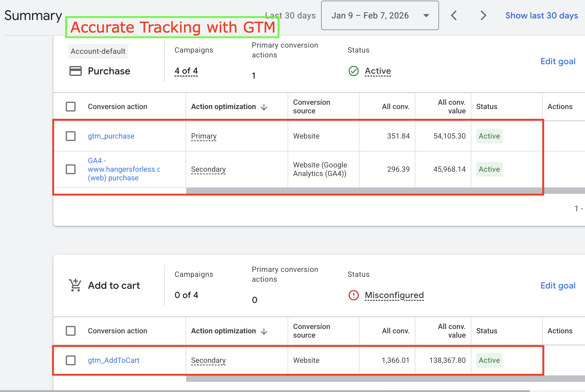The image size is (585, 392).
Task: Open the Secondary selector for gtm_AddToCart
Action: pyautogui.click(x=208, y=360)
